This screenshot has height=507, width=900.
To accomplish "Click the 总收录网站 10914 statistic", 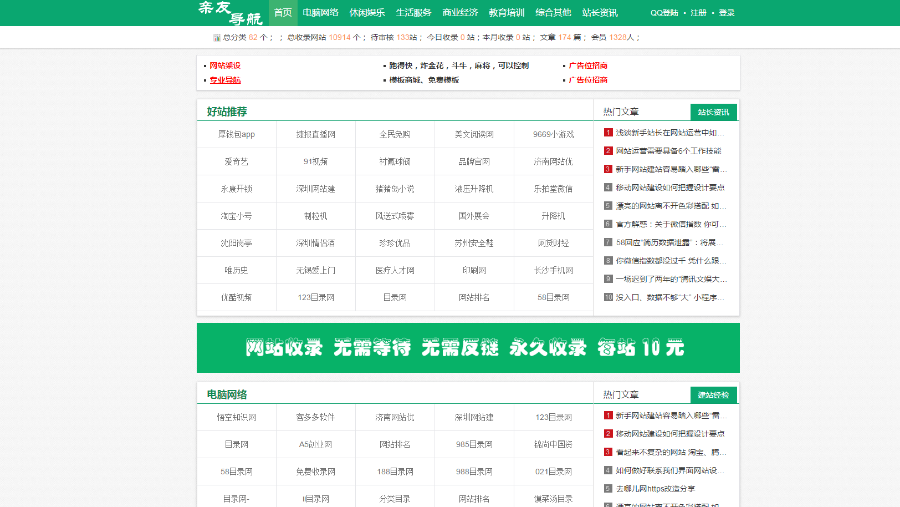I will [x=324, y=37].
